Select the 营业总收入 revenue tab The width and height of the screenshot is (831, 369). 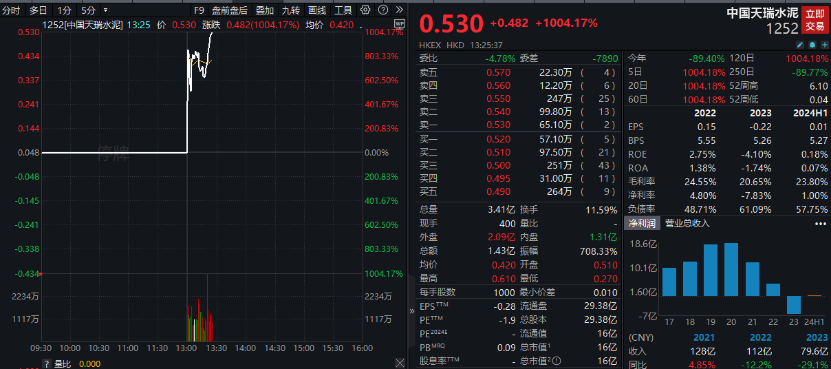coord(687,223)
